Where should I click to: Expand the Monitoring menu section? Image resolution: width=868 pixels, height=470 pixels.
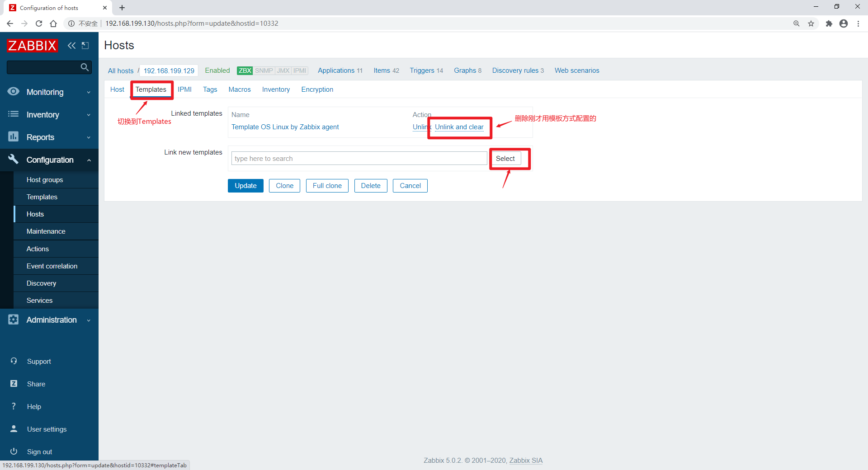click(89, 92)
